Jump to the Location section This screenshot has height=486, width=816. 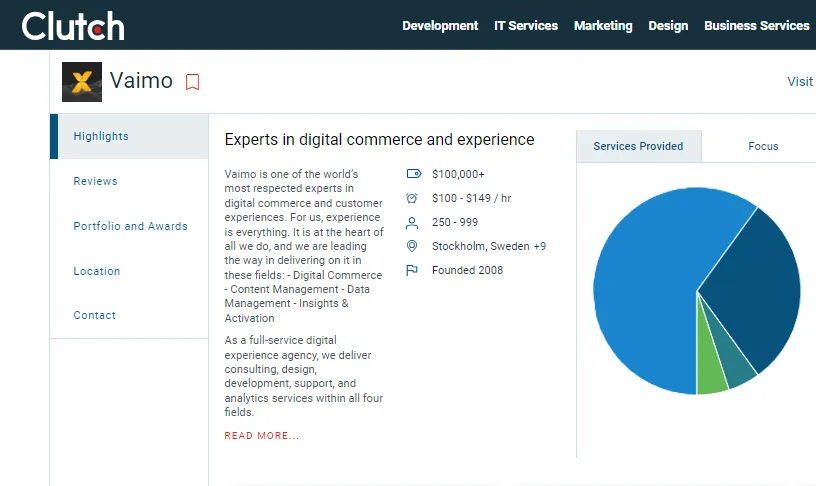97,271
